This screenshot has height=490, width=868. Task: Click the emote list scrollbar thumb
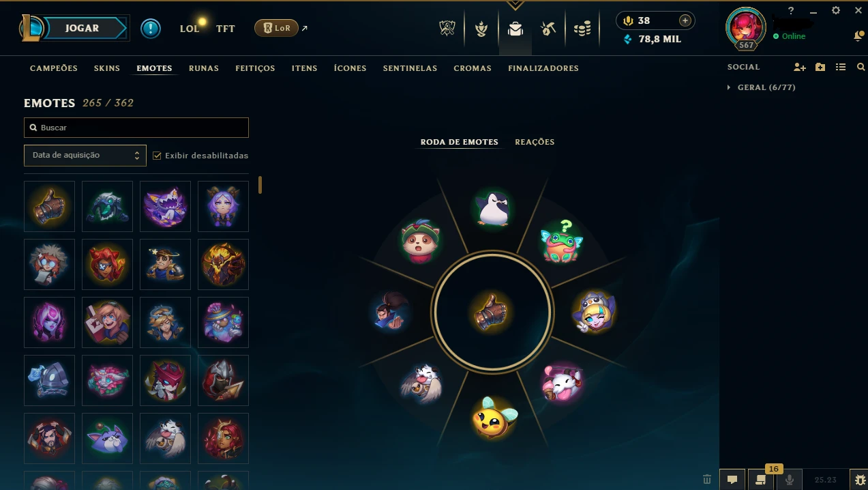click(x=260, y=185)
